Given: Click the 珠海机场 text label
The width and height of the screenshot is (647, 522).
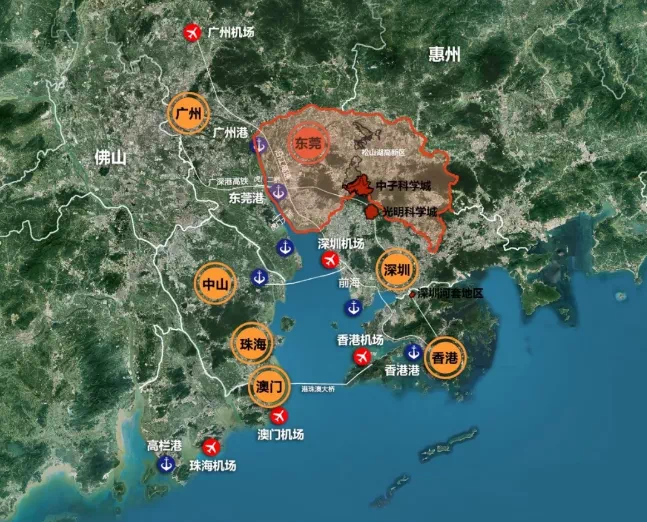Looking at the screenshot, I should tap(213, 465).
